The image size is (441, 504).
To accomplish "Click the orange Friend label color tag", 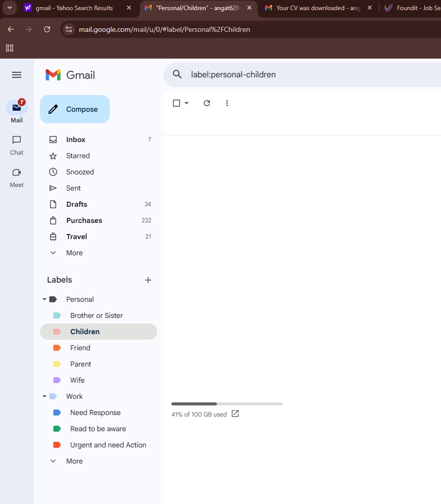I will point(57,348).
